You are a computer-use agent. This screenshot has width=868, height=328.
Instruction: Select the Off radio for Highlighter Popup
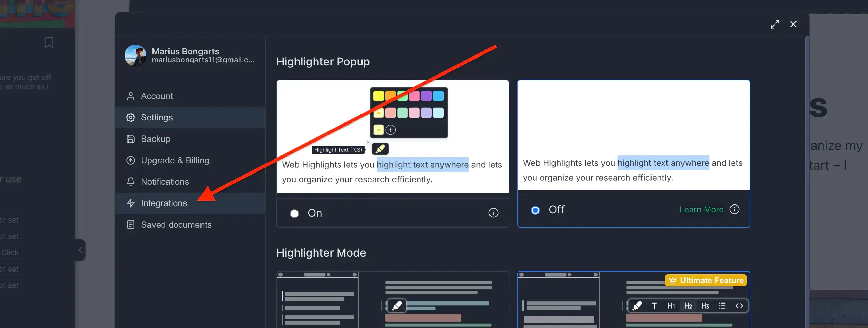(x=535, y=210)
